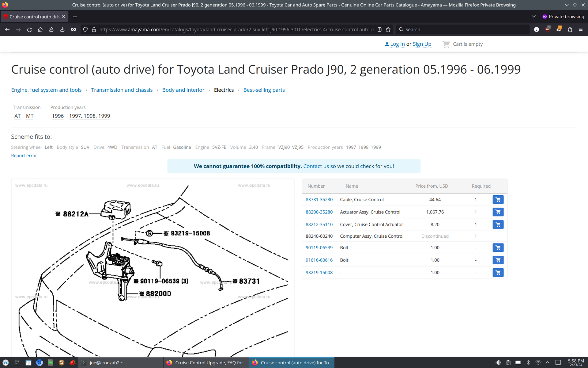This screenshot has height=368, width=588.
Task: Click the amayama URL address bar
Action: (x=236, y=29)
